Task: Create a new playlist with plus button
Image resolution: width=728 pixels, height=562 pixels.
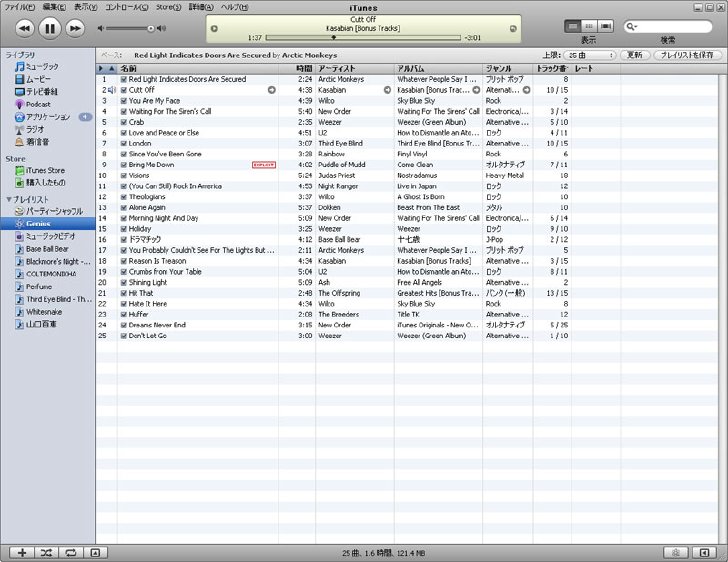Action: coord(22,552)
